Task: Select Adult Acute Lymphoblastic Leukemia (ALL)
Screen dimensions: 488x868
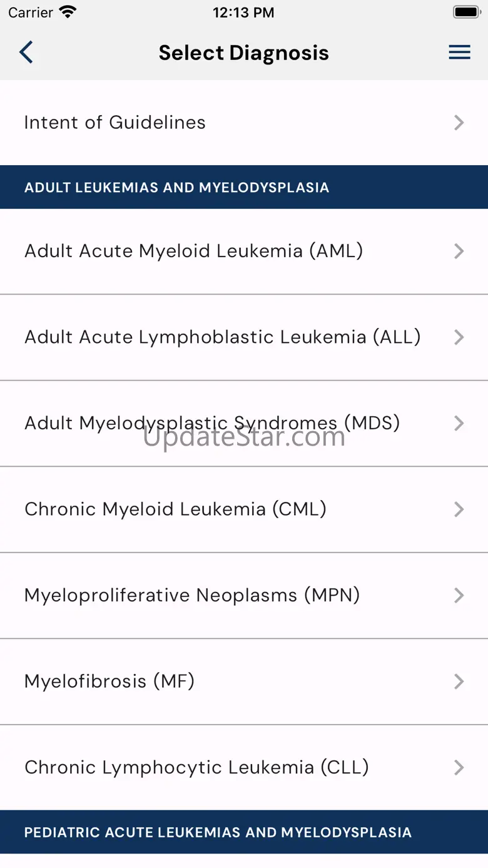Action: 222,337
